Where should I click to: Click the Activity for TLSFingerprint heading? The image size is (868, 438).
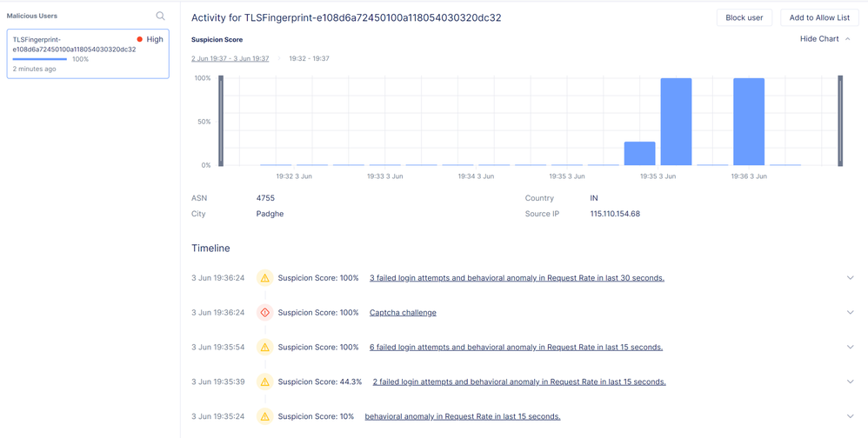tap(346, 17)
